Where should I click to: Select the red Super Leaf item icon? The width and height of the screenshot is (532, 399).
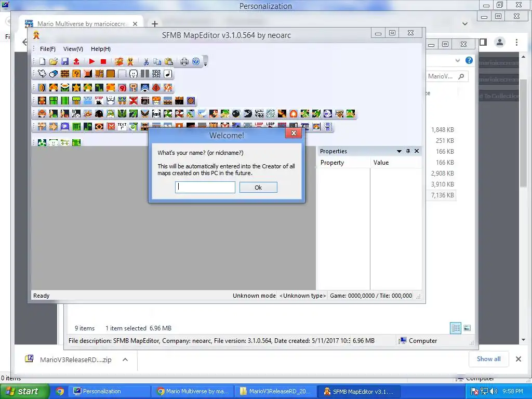point(156,87)
